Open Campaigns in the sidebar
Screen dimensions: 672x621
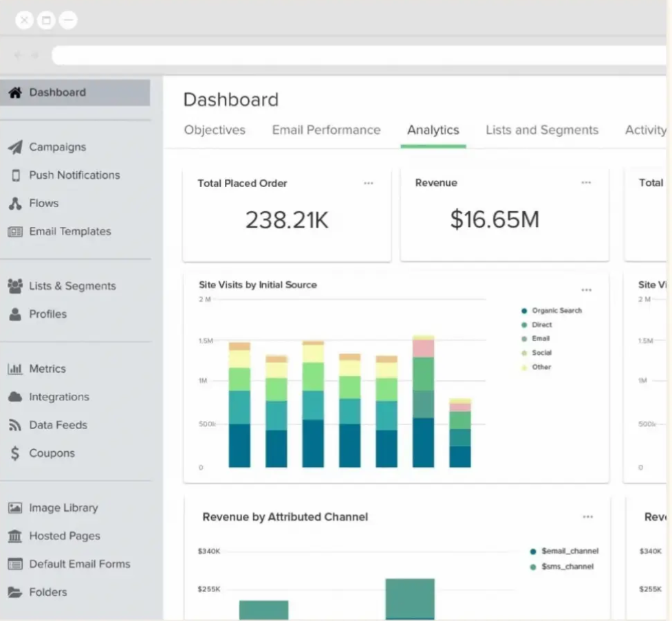click(x=57, y=147)
